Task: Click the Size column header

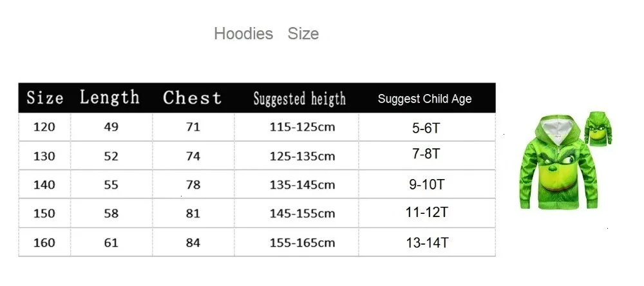Action: point(45,98)
